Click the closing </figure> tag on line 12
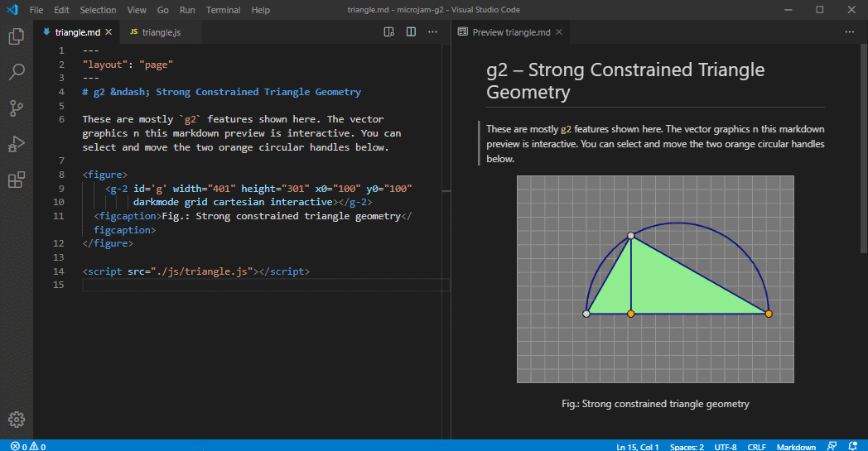 click(108, 243)
